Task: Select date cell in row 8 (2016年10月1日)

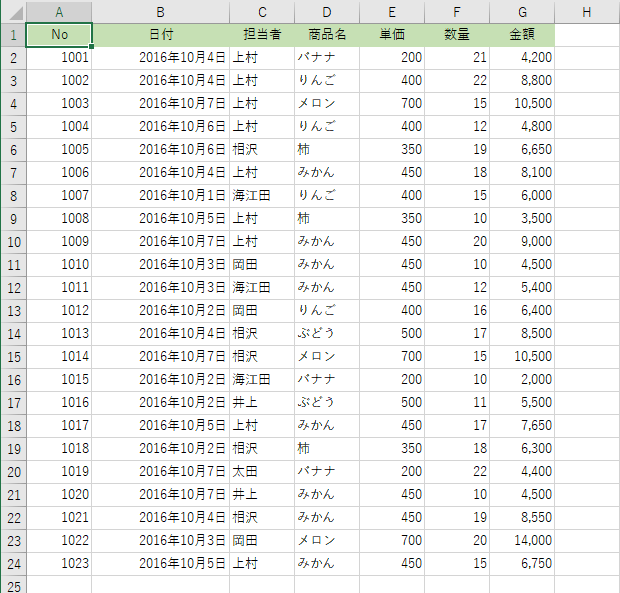Action: [161, 196]
